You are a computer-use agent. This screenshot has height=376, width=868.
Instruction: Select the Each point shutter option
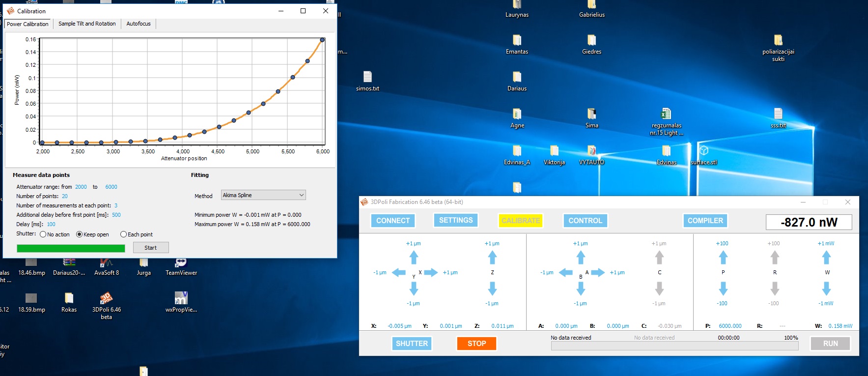pos(123,234)
